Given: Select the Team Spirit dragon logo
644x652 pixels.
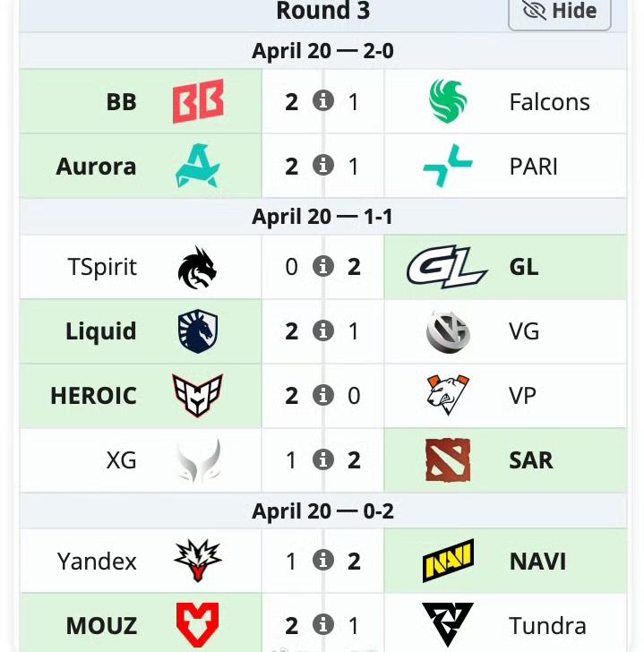Looking at the screenshot, I should [197, 267].
